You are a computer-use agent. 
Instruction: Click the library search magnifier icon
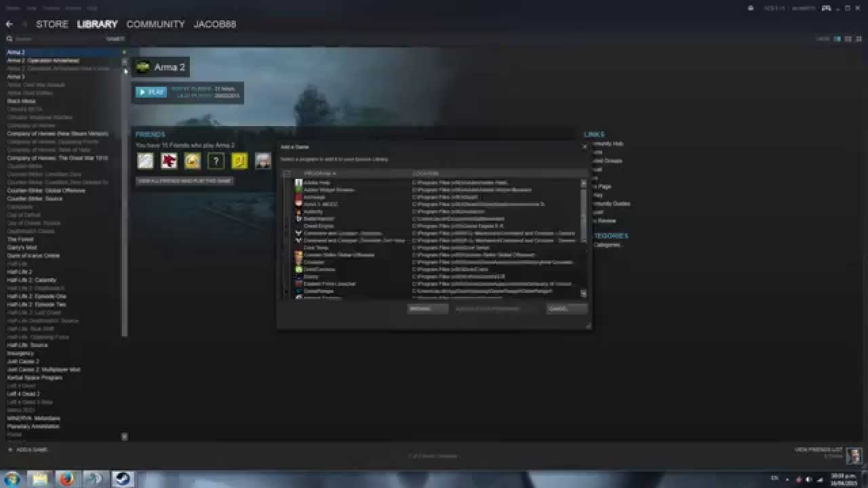coord(9,39)
